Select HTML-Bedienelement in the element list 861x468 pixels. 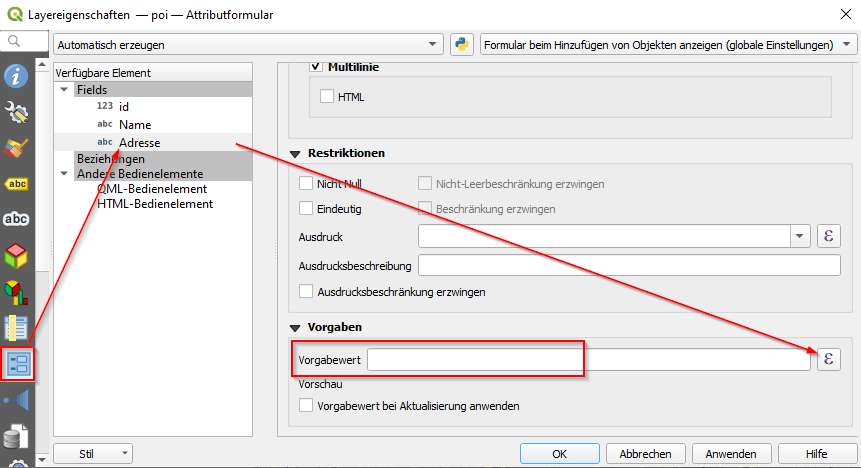(154, 203)
